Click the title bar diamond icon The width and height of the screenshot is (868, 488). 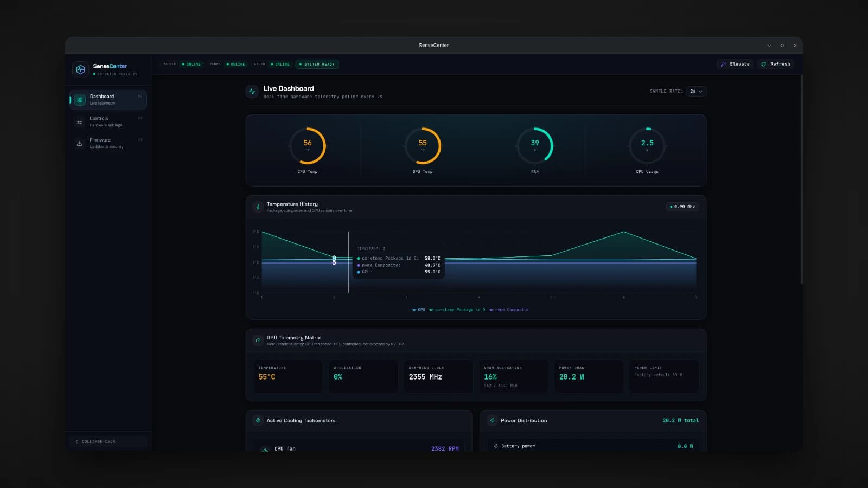pos(782,46)
